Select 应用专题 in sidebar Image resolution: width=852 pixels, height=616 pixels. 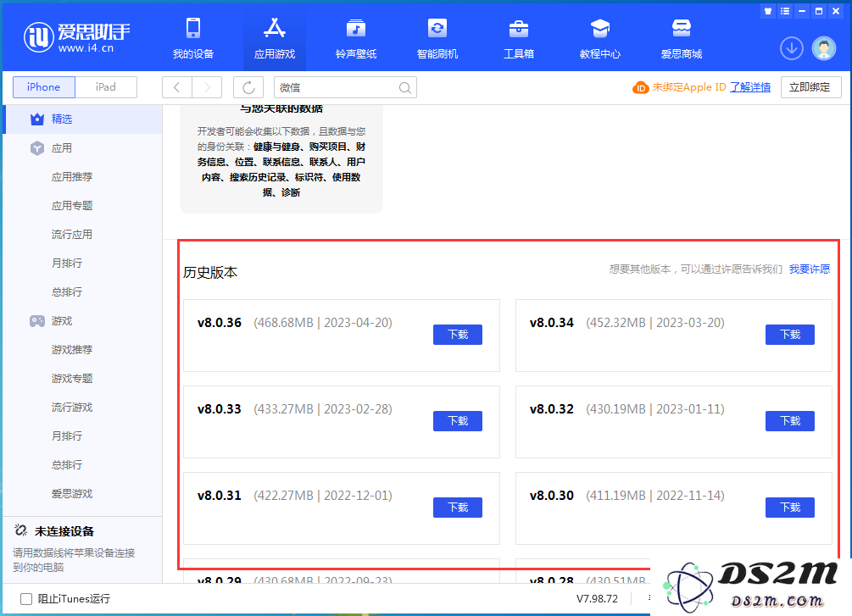[72, 206]
